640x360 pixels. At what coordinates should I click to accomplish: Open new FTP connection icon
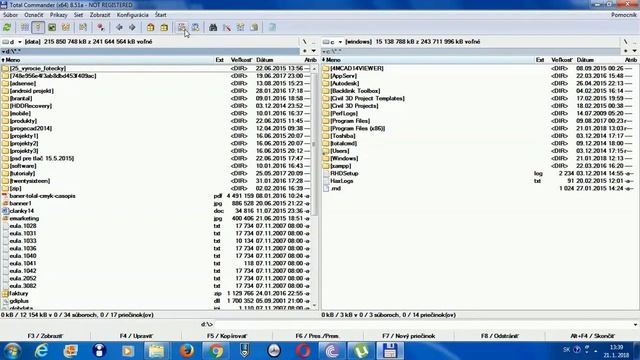coord(196,27)
